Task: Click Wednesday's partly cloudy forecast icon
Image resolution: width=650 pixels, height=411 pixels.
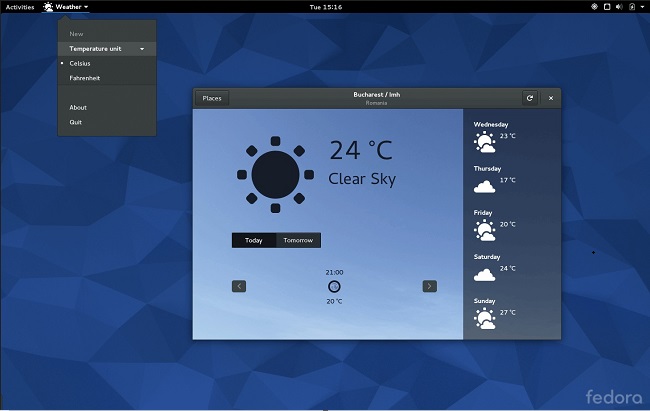Action: 484,141
